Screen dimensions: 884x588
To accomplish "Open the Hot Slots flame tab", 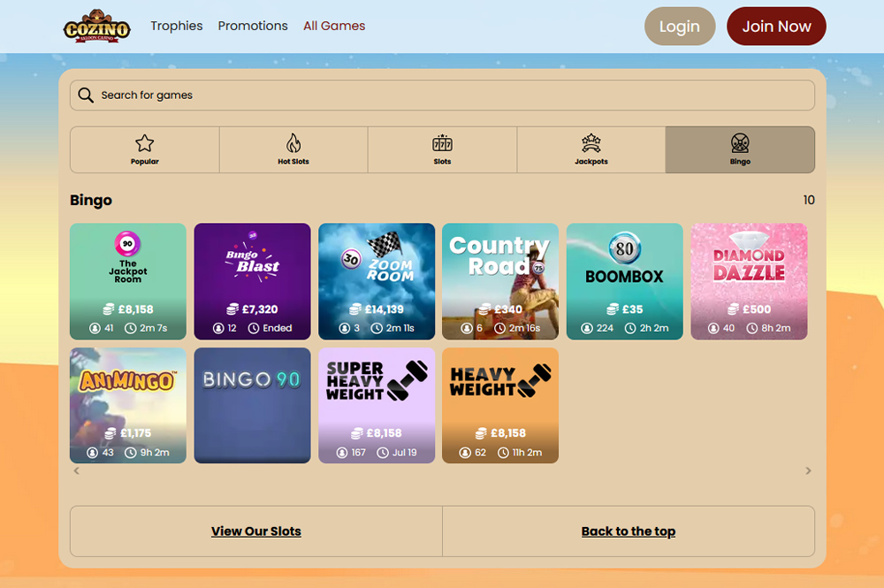I will tap(293, 149).
